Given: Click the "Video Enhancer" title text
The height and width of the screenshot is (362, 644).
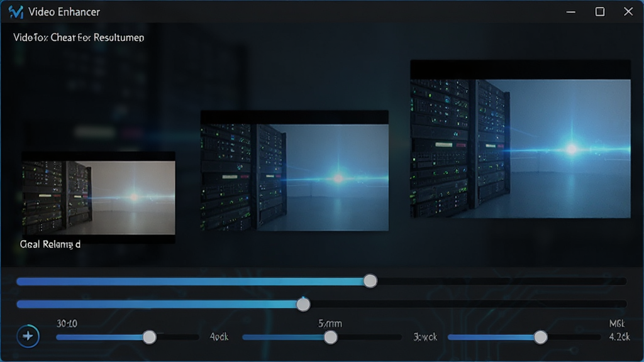Looking at the screenshot, I should [x=64, y=12].
